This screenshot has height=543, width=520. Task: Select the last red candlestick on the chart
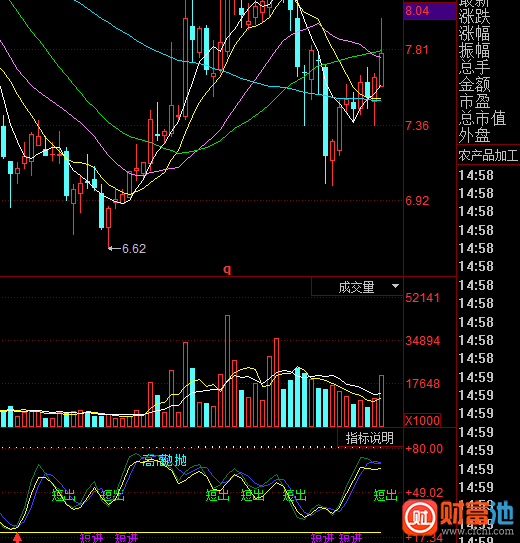coord(382,70)
